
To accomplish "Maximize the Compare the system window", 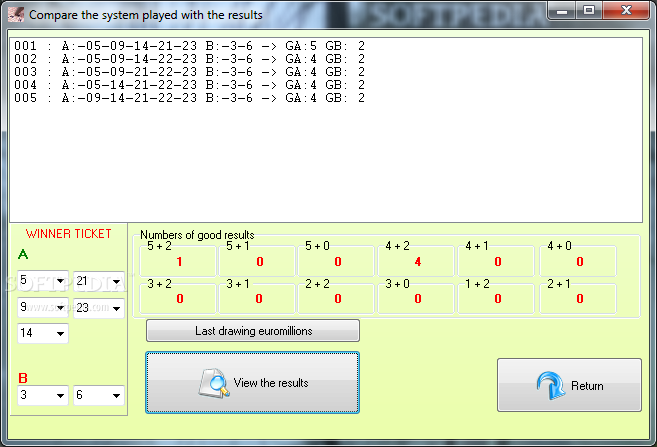I will [589, 10].
